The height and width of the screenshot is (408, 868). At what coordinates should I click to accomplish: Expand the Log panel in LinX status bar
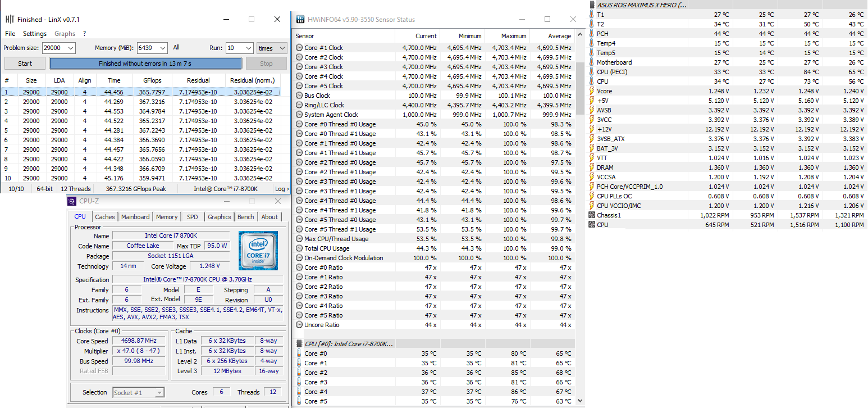pyautogui.click(x=282, y=189)
